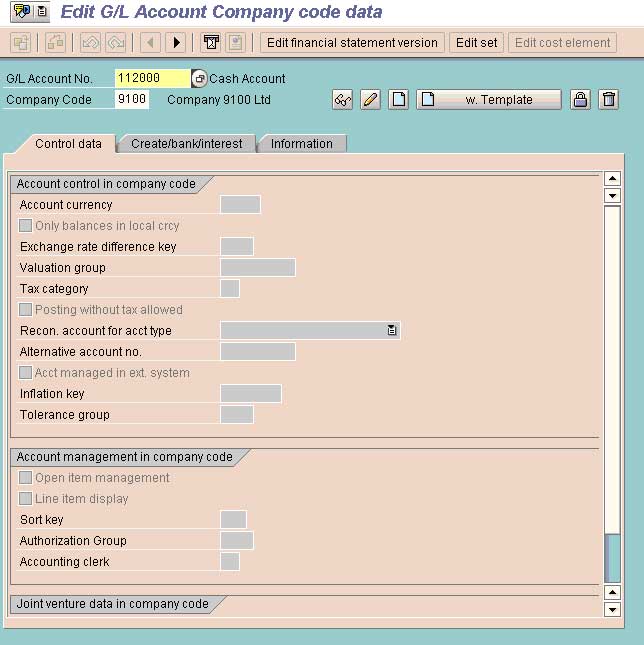Click the greyed toolbar document icon
644x645 pixels.
(x=236, y=42)
